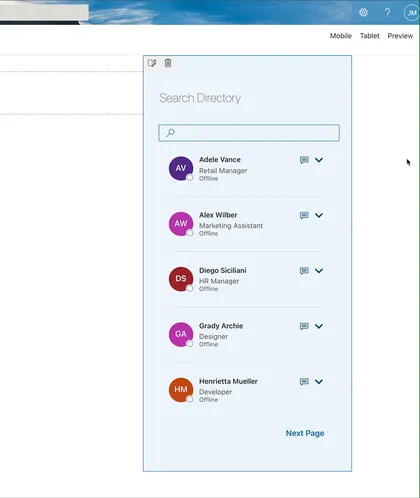Start chat with Diego Siciliani
This screenshot has width=420, height=498.
[x=304, y=271]
